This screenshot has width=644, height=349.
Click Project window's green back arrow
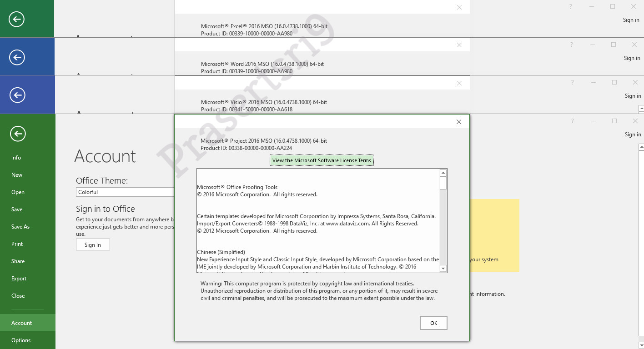(17, 134)
